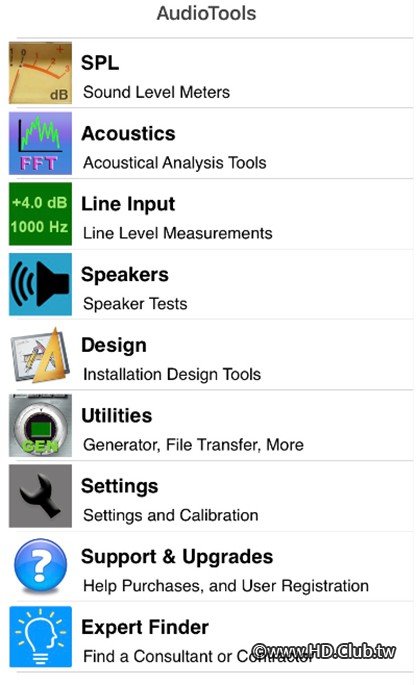Open the Design drafting triangle icon

point(40,355)
